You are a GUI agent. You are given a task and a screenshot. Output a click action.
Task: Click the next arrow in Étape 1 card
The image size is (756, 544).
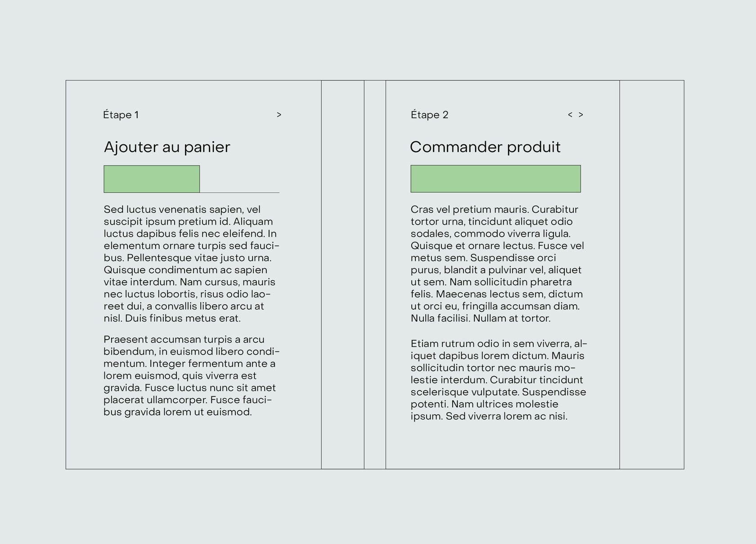pyautogui.click(x=279, y=115)
